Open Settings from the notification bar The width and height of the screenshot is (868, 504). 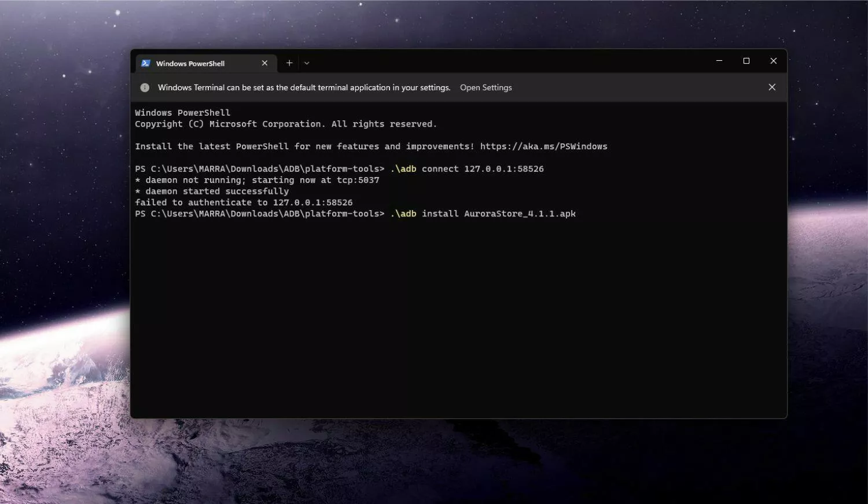coord(486,87)
